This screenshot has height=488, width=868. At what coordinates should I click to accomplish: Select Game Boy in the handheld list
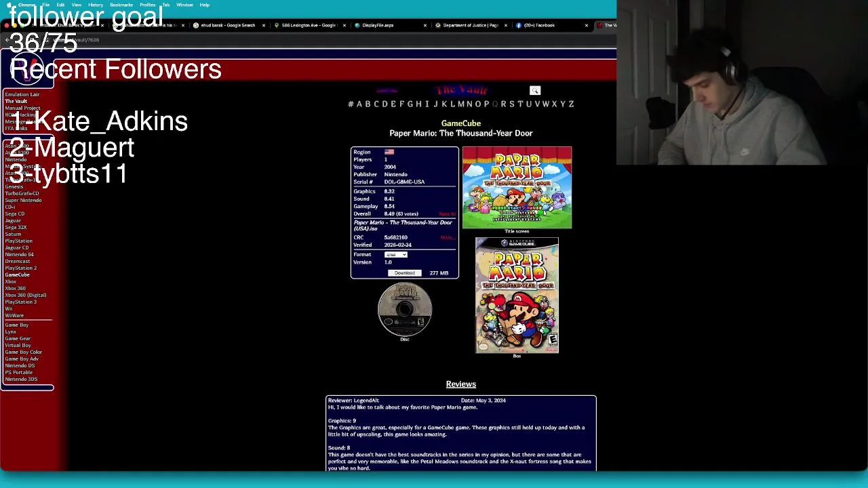17,325
